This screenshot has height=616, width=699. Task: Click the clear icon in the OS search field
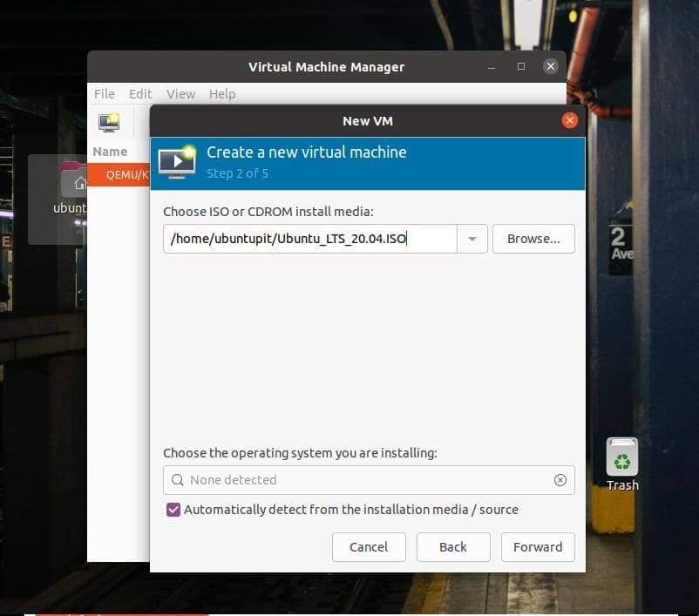coord(560,480)
